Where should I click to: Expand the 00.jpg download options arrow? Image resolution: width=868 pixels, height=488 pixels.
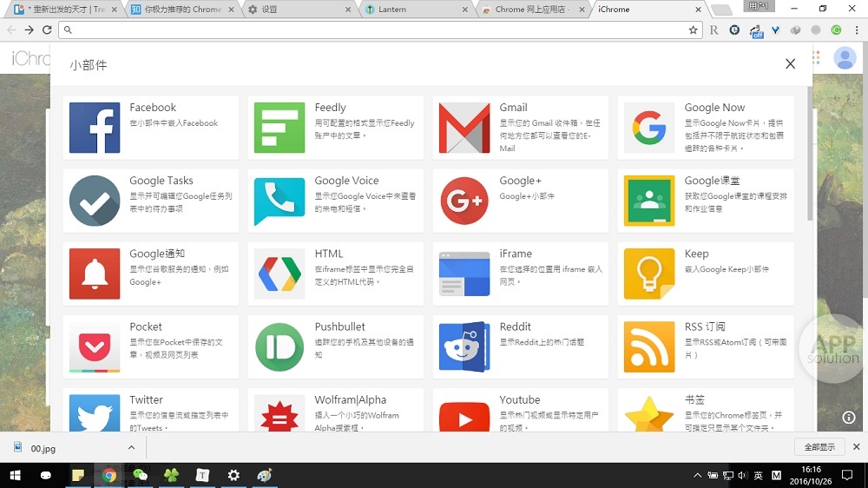131,447
